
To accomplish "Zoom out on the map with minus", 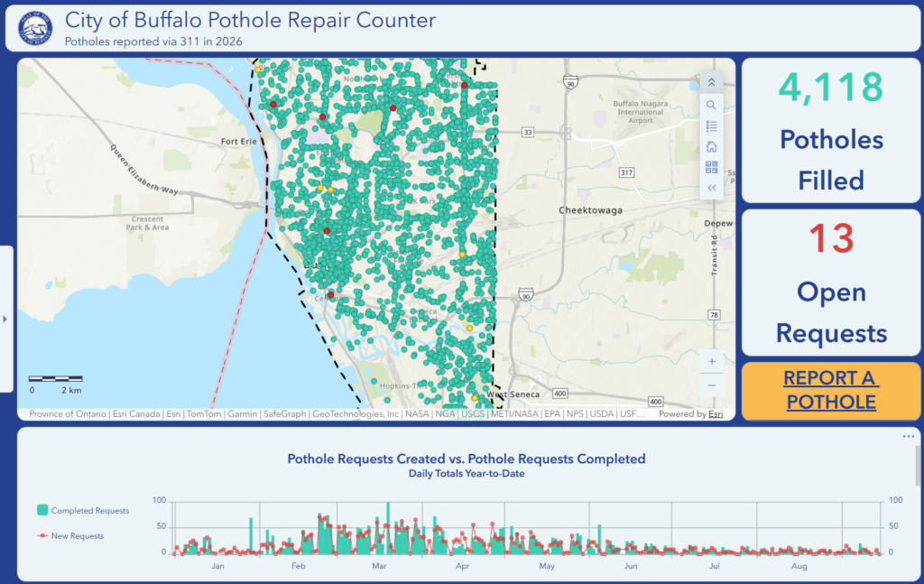I will click(711, 385).
